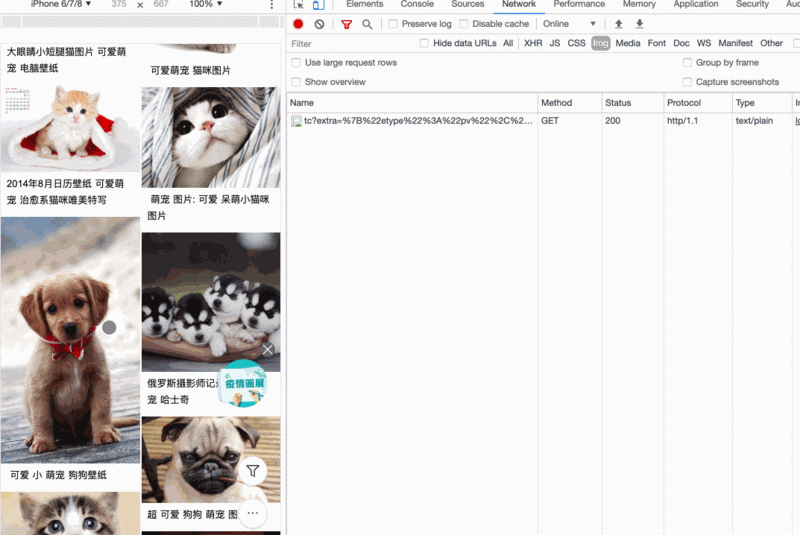
Task: Export HAR file with download arrow
Action: (x=639, y=24)
